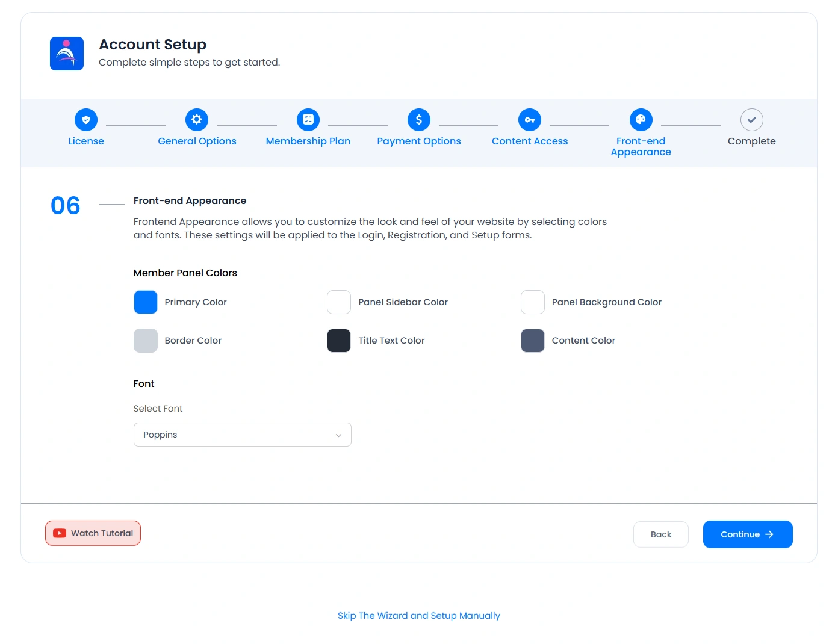
Task: Open the Membership Plan card icon
Action: [308, 119]
